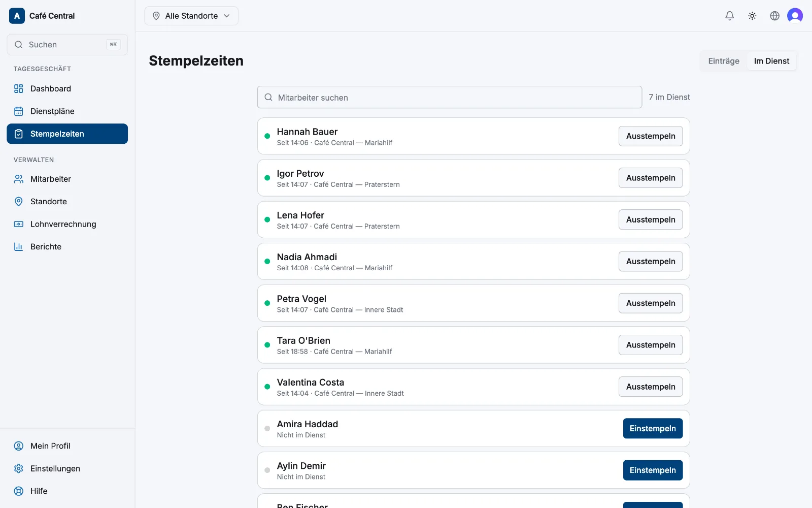Click "Seit 14:07 · Café Central — Innere Stadt"
The height and width of the screenshot is (508, 812).
click(x=340, y=310)
